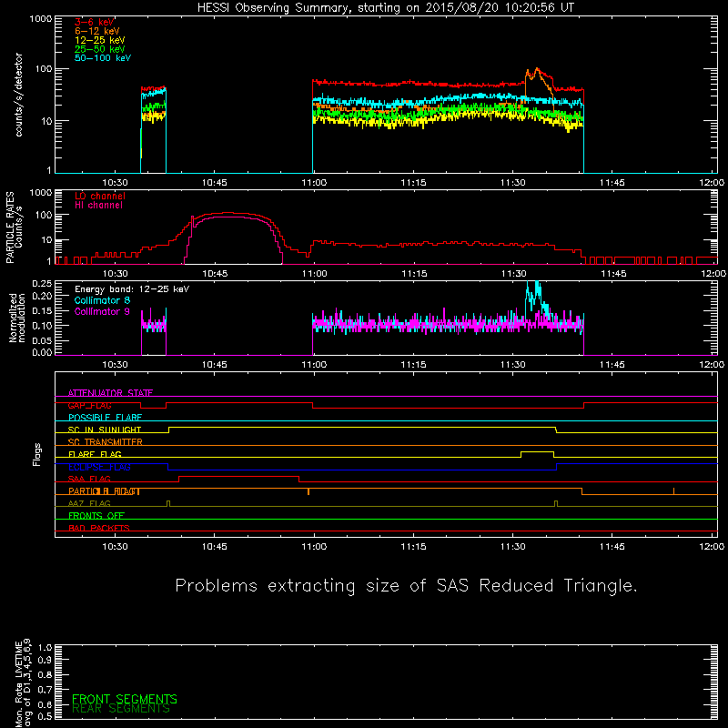Click the ATTENUATOR_STATE flag label

coord(110,393)
